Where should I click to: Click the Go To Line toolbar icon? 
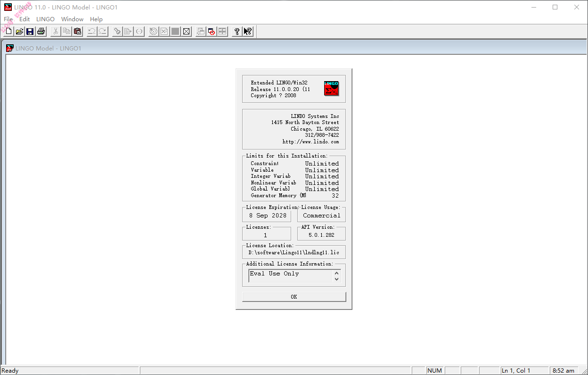[x=128, y=32]
